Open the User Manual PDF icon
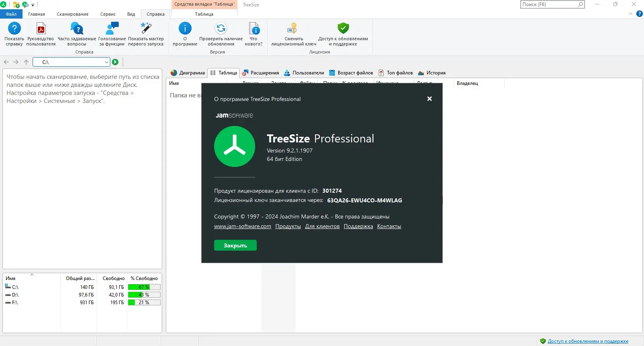644x346 pixels. 41,29
